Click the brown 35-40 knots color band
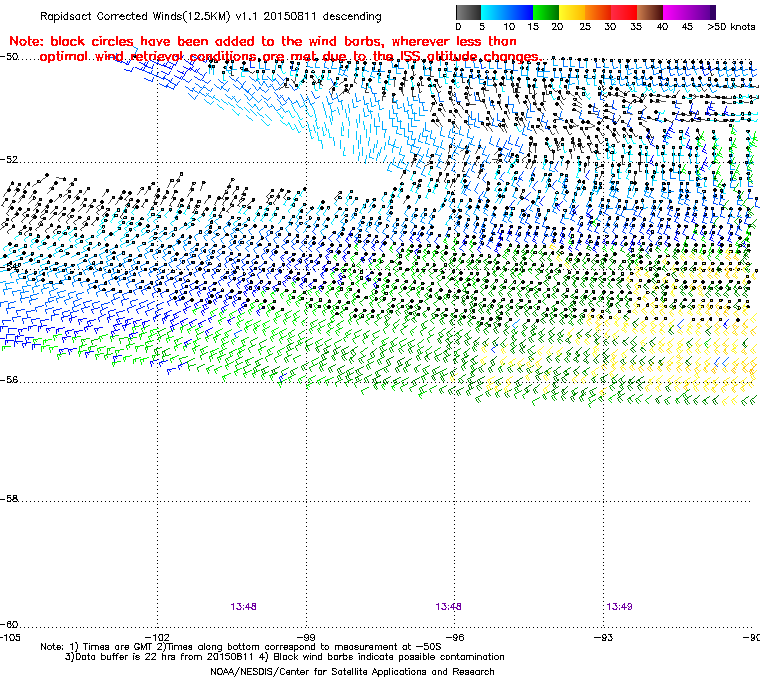This screenshot has height=688, width=760. (x=650, y=12)
